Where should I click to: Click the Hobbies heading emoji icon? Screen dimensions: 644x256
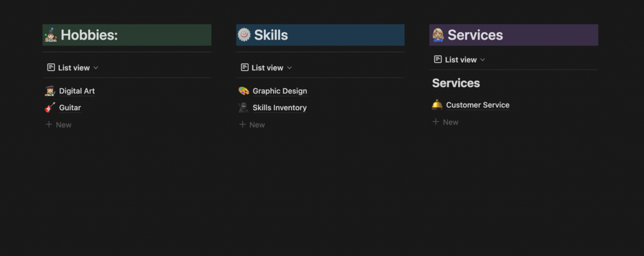(51, 35)
